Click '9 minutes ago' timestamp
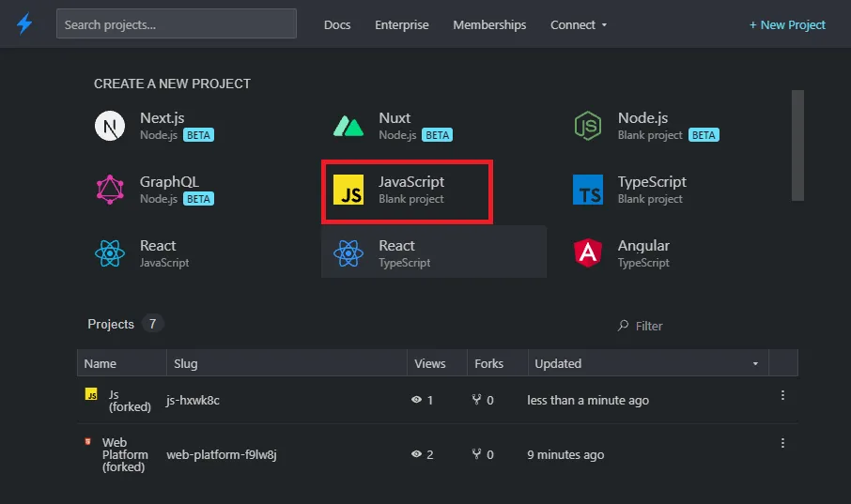This screenshot has height=504, width=851. 565,454
